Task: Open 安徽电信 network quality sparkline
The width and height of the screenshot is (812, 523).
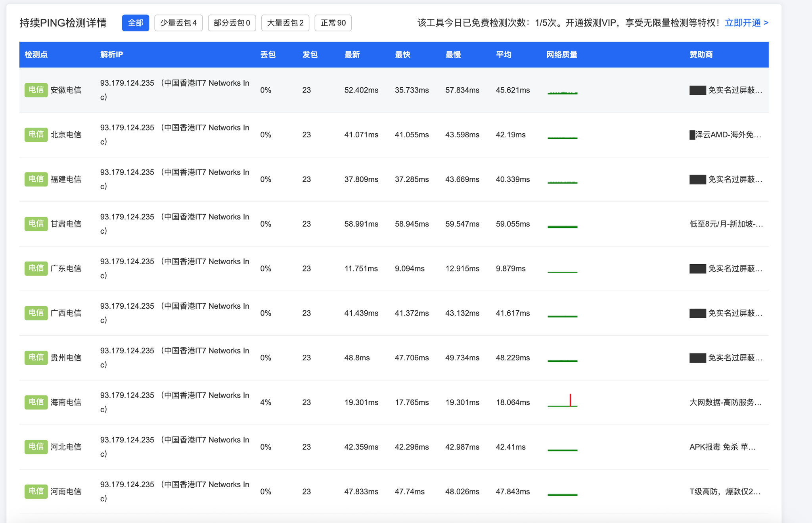Action: pyautogui.click(x=562, y=92)
